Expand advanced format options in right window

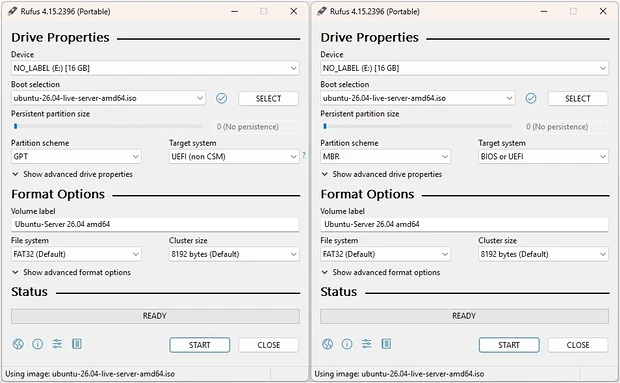click(380, 272)
